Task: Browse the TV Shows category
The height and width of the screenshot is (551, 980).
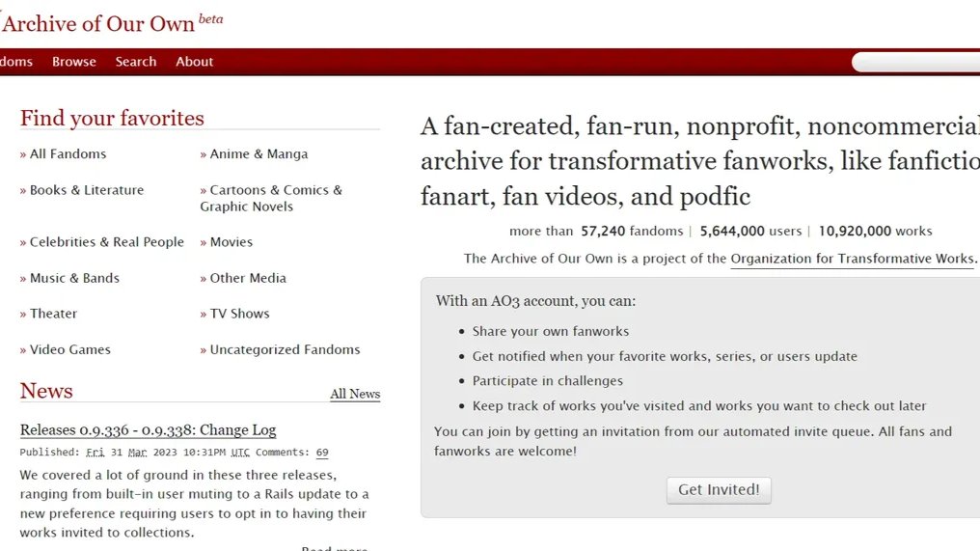Action: (x=239, y=314)
